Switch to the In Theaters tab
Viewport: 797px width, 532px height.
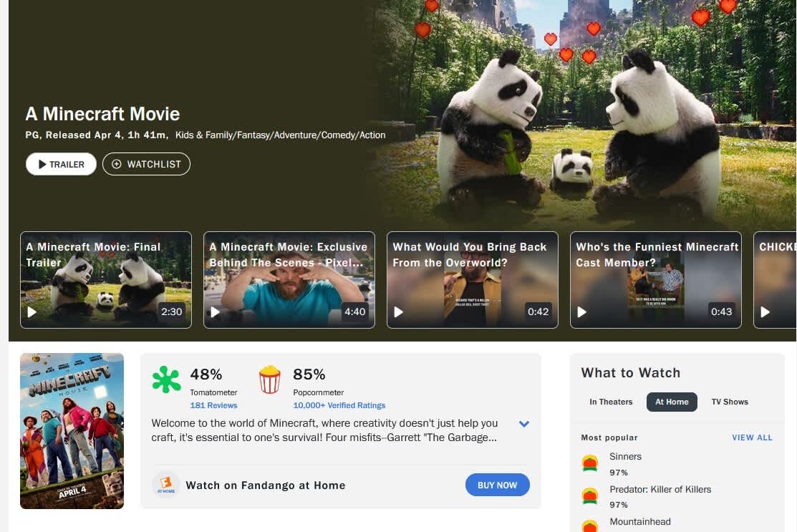[611, 402]
